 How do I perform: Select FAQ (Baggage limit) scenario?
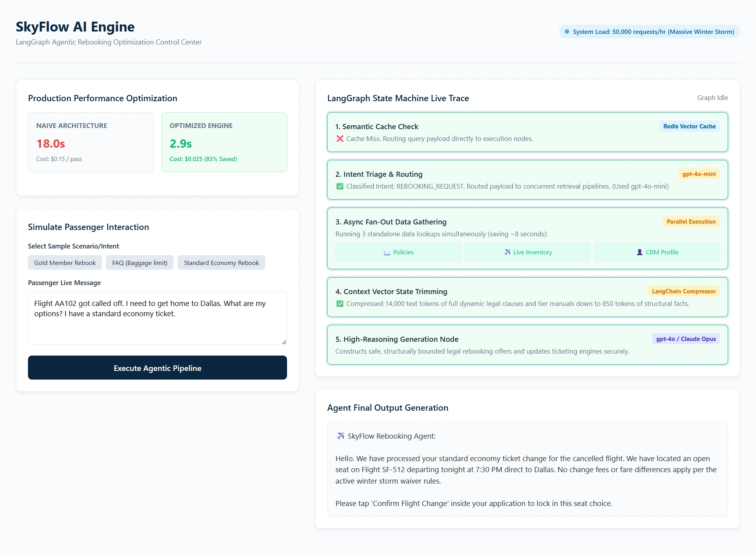click(x=140, y=263)
